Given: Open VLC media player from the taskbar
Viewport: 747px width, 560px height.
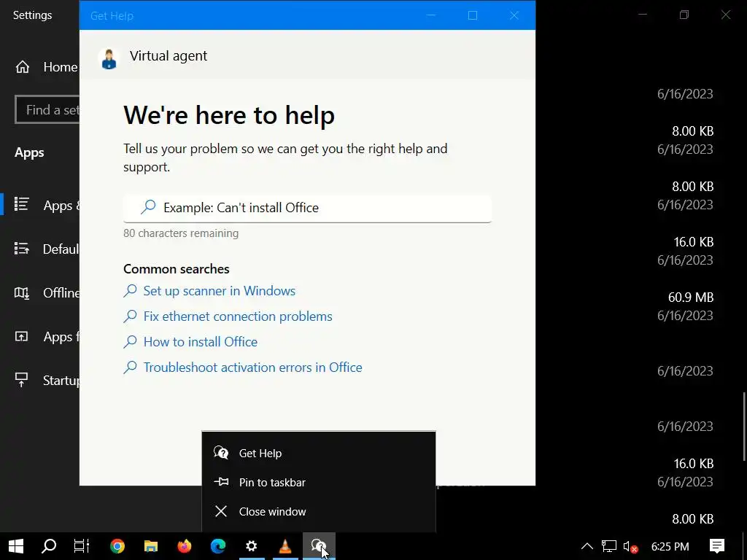Looking at the screenshot, I should pos(285,546).
